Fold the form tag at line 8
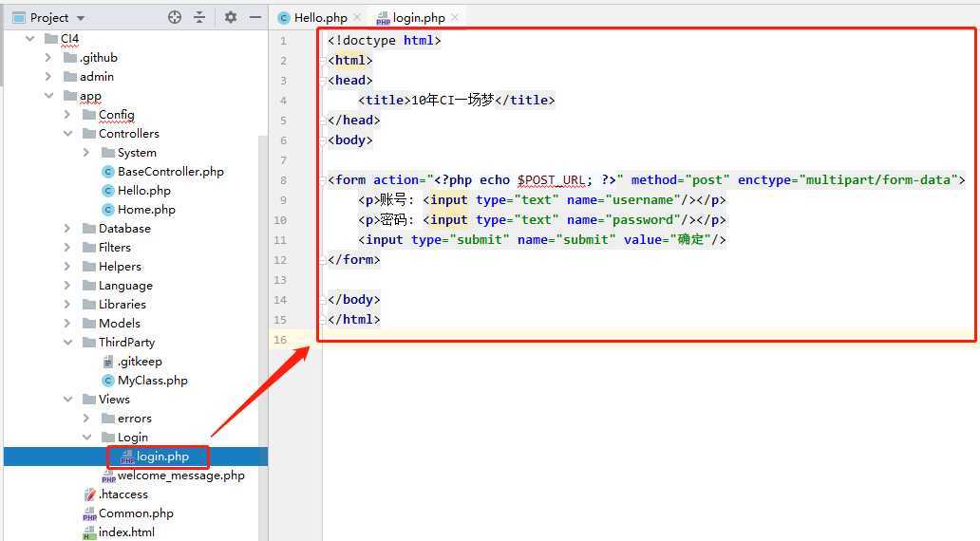 (x=323, y=180)
